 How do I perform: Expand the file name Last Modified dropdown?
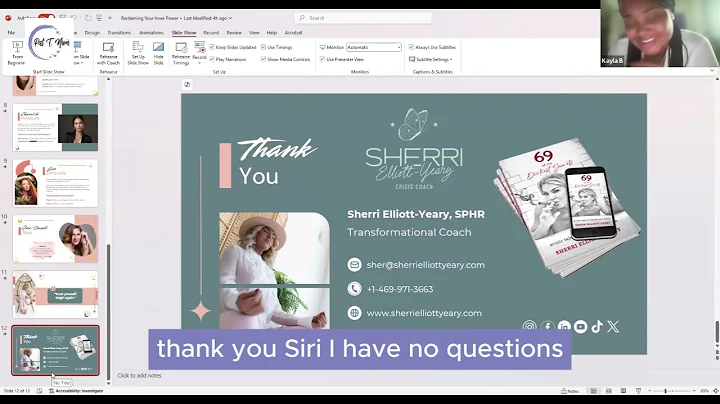point(231,18)
